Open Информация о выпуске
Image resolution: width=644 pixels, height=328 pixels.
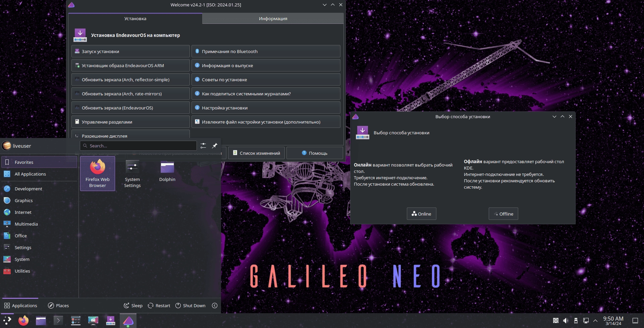point(266,65)
